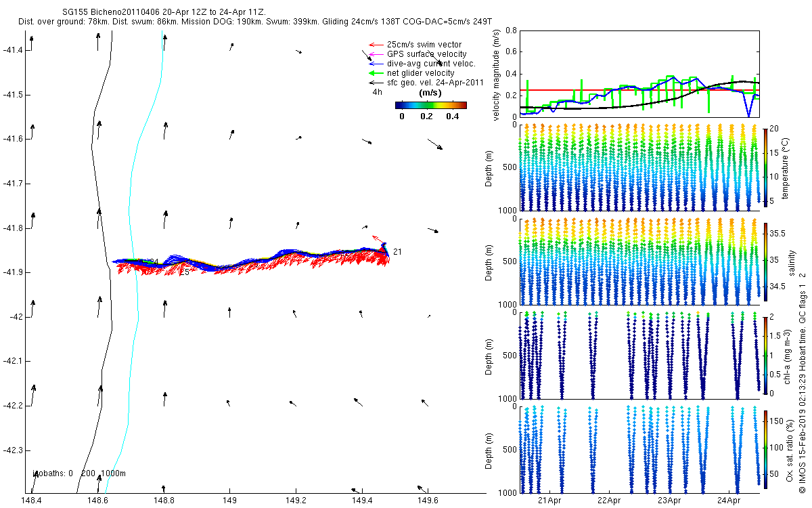Click the '35.5' tick on salinity colorbar
The height and width of the screenshot is (508, 812).
tap(776, 233)
